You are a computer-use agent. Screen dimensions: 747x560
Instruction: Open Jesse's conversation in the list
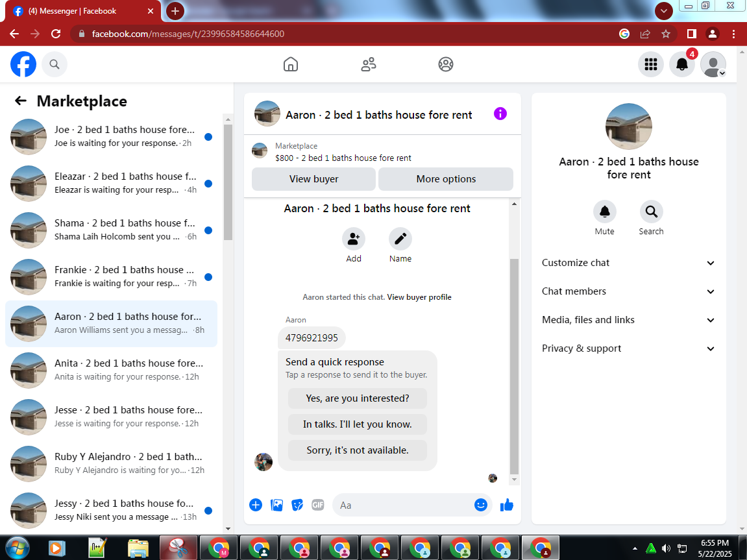tap(111, 417)
